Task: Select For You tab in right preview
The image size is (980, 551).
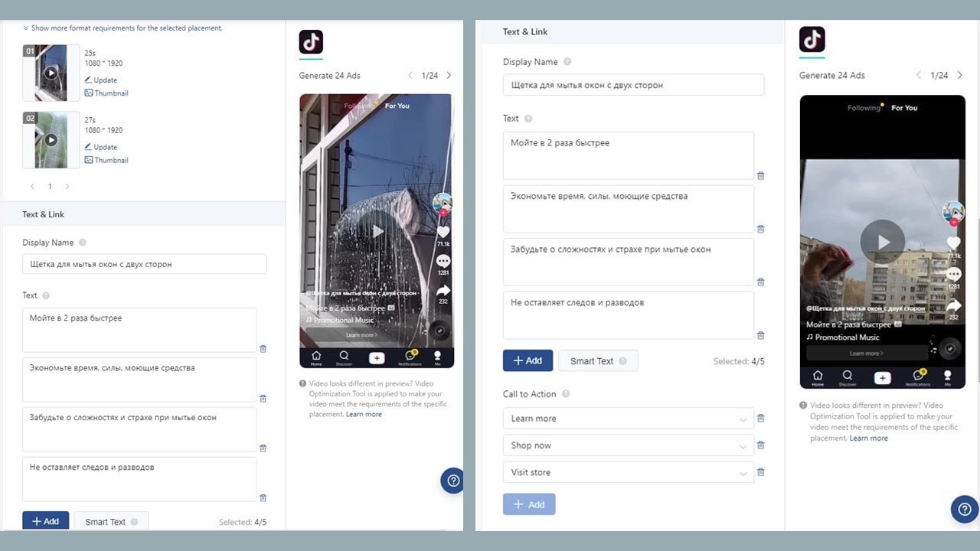Action: tap(904, 108)
